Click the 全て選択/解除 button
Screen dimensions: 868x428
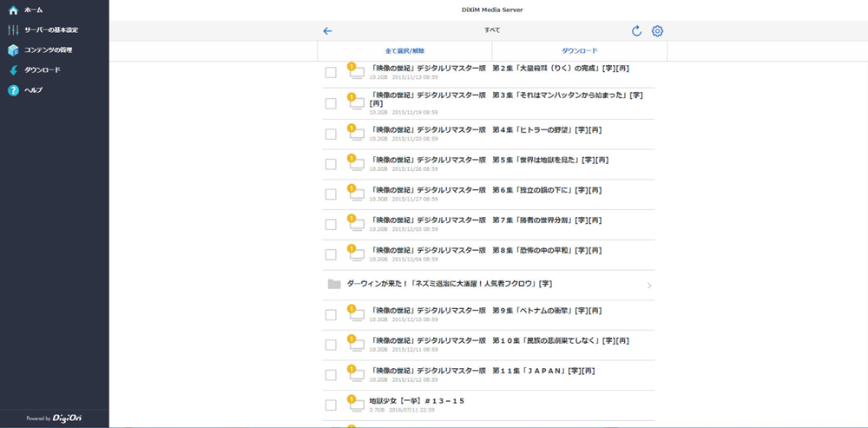tap(404, 51)
